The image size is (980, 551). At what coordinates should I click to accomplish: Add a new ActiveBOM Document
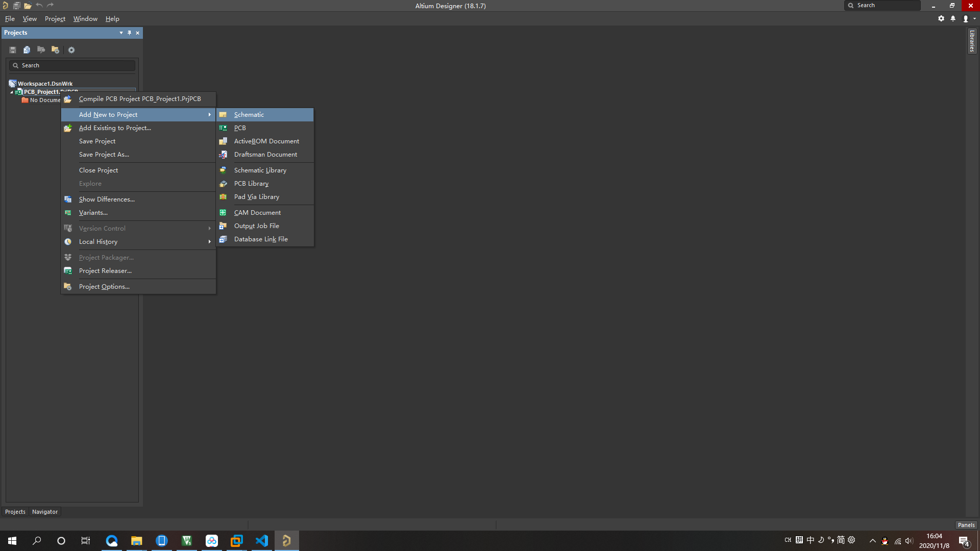click(x=266, y=141)
